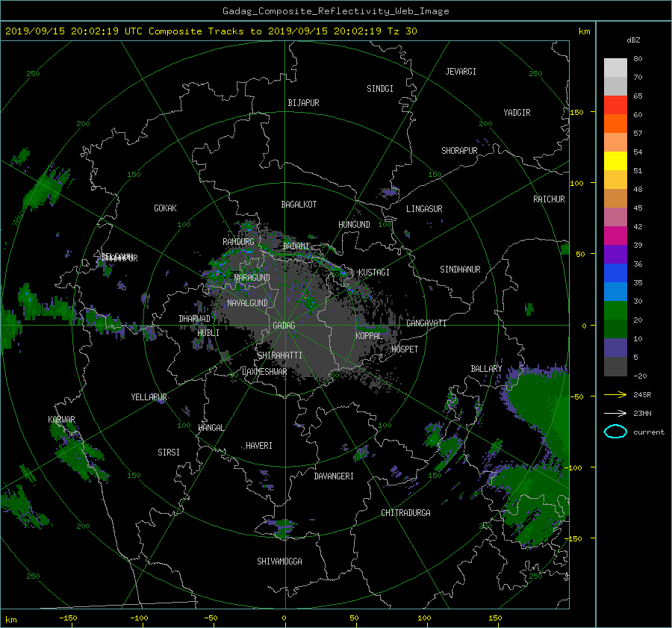Viewport: 672px width, 628px height.
Task: Click the HAVERI city label
Action: coord(259,445)
